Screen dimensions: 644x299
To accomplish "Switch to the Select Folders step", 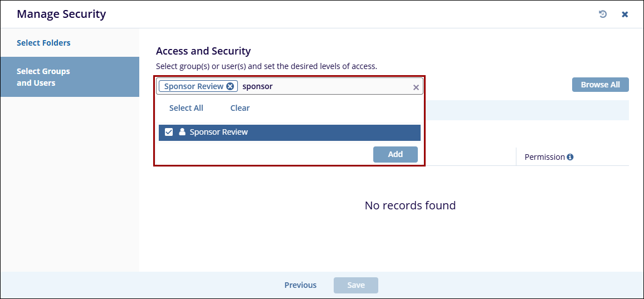I will pyautogui.click(x=43, y=43).
